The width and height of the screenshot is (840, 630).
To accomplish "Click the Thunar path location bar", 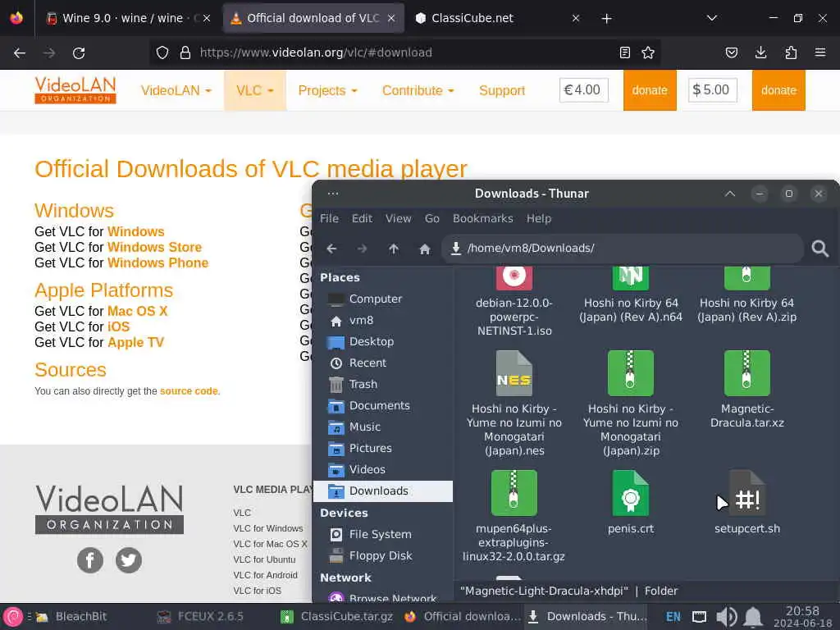I will tap(623, 248).
